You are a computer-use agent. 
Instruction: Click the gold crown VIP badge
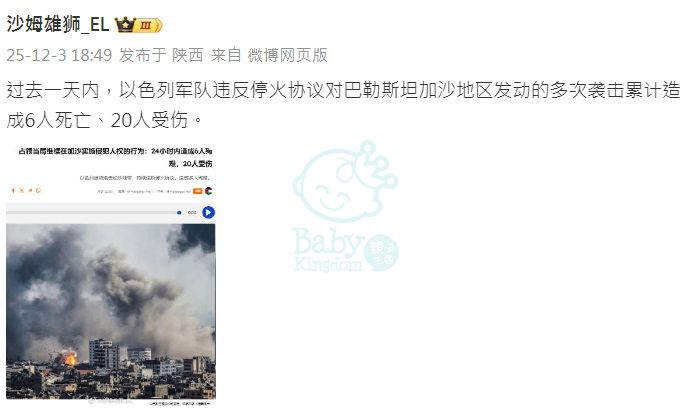pyautogui.click(x=125, y=25)
